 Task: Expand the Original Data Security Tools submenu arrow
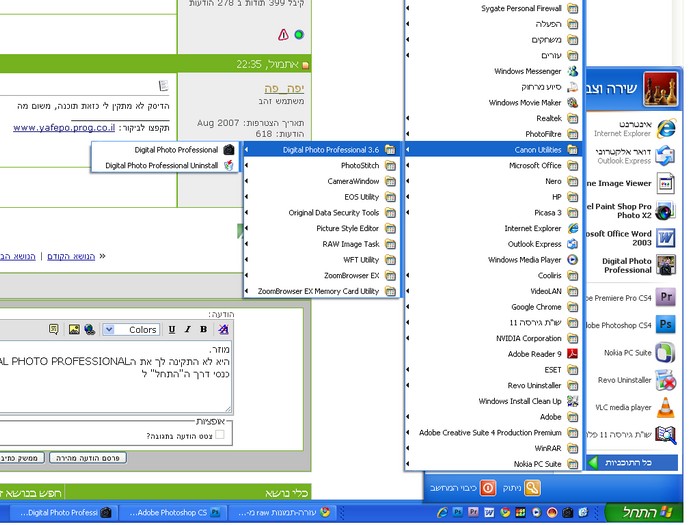click(247, 212)
